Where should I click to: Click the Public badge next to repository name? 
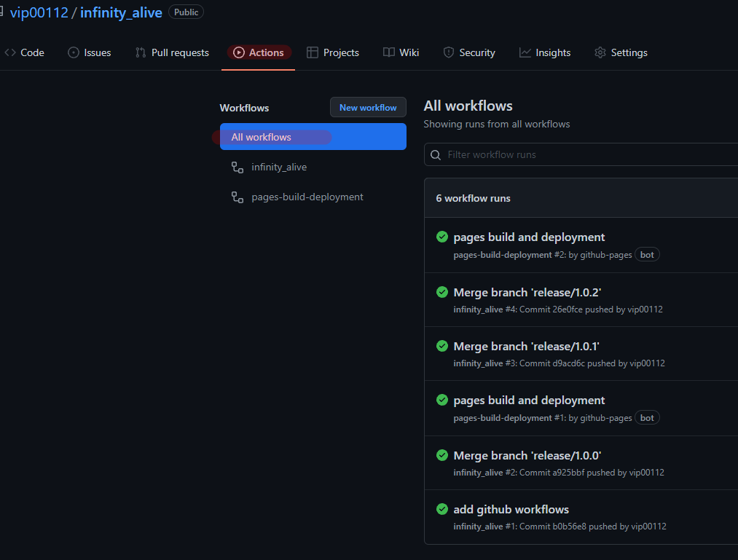point(186,12)
